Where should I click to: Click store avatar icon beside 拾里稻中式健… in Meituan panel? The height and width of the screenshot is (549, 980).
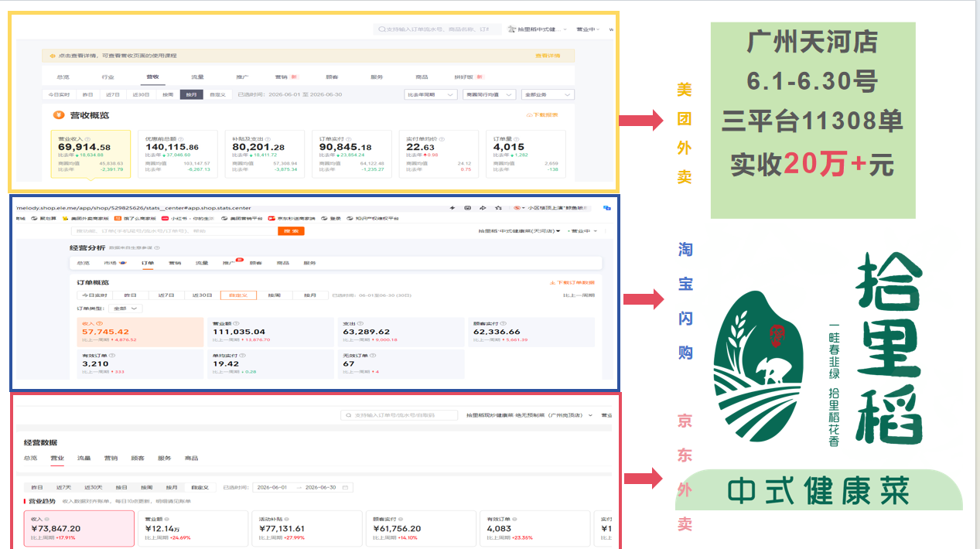[x=512, y=29]
